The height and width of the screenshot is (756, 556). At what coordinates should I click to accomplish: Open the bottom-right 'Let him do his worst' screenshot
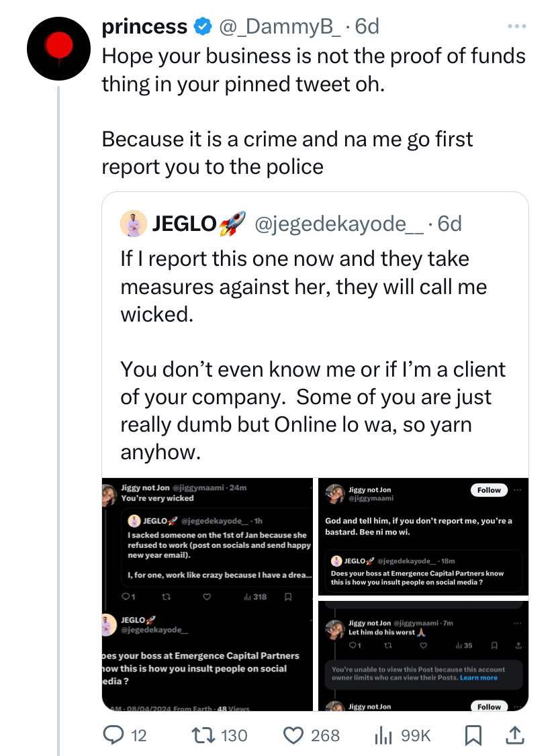pos(424,656)
